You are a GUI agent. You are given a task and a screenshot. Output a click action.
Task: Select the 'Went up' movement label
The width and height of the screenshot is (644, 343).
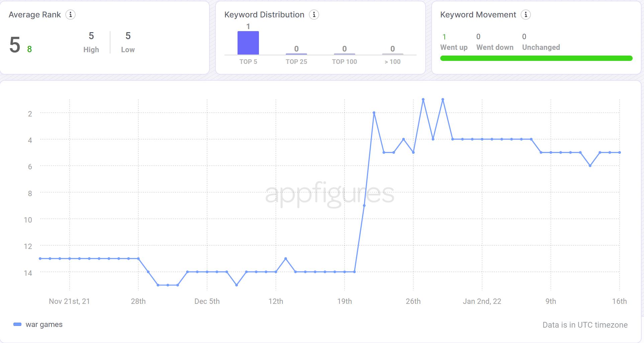454,47
